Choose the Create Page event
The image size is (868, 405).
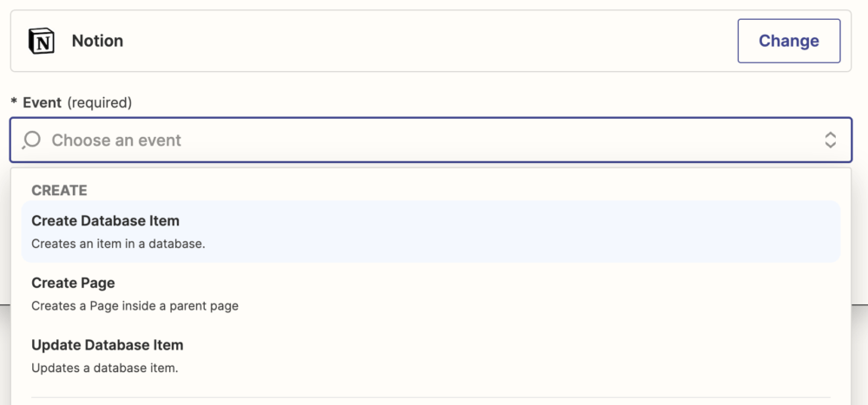pyautogui.click(x=73, y=283)
